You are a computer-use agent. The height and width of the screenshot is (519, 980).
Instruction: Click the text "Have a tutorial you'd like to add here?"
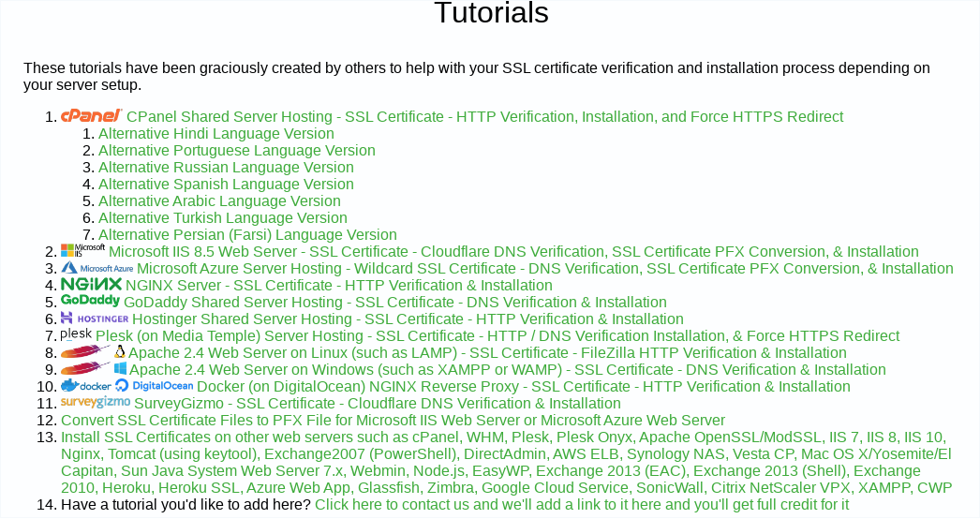[186, 505]
